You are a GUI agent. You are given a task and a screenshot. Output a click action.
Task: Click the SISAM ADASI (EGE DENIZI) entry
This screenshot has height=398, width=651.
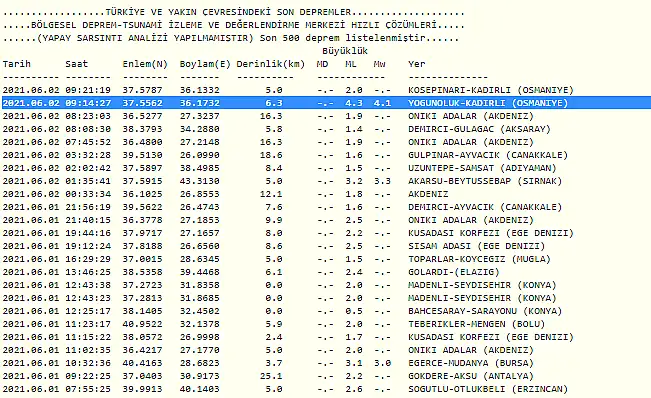point(476,246)
